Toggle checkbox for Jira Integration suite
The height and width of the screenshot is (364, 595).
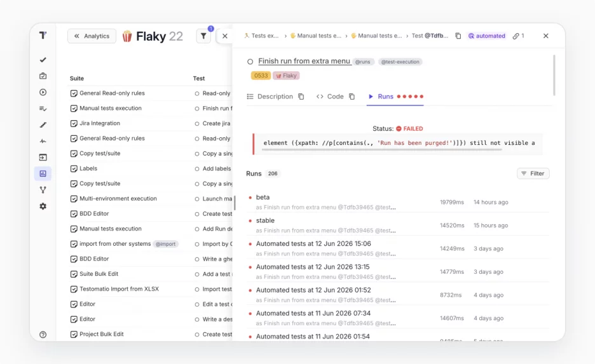coord(74,124)
